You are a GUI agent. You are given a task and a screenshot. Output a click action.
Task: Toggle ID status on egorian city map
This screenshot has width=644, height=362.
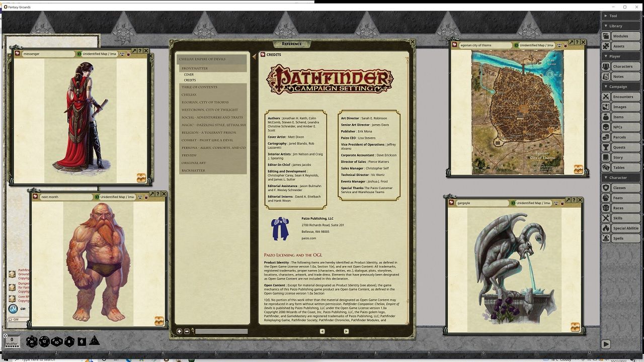(x=516, y=45)
